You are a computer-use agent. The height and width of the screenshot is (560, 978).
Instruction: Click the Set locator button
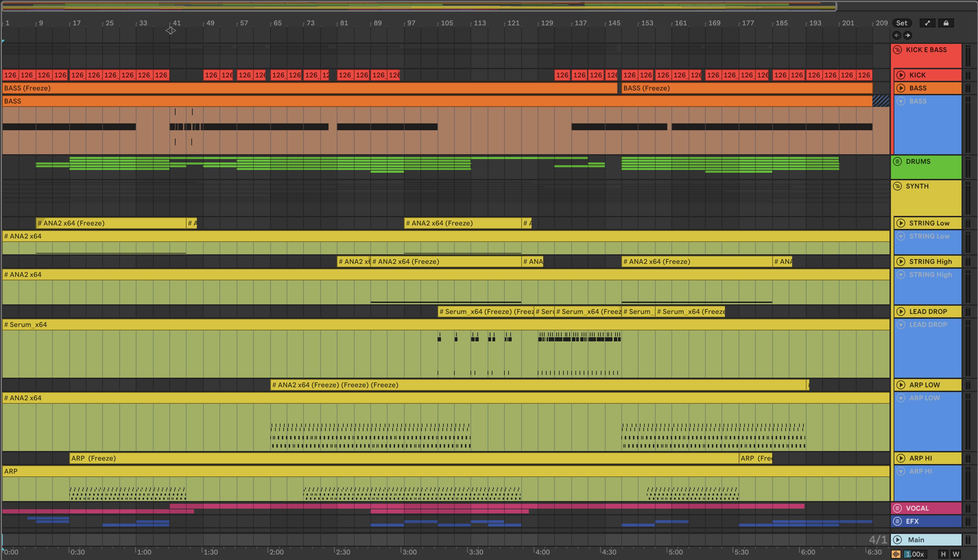tap(902, 23)
